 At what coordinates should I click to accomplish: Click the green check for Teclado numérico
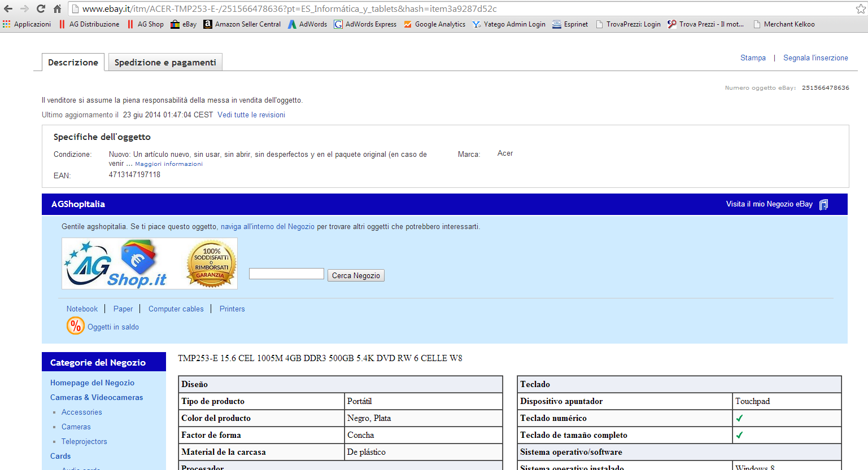(739, 418)
